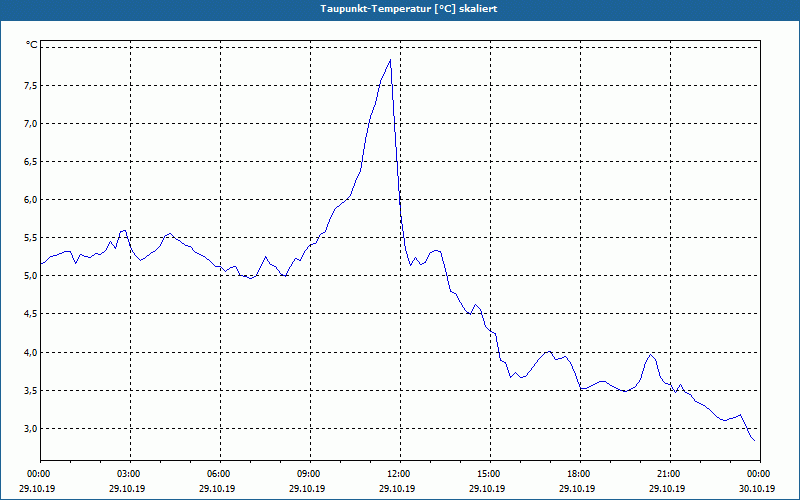Click the '29.10.19' date under '12:00'

click(397, 488)
